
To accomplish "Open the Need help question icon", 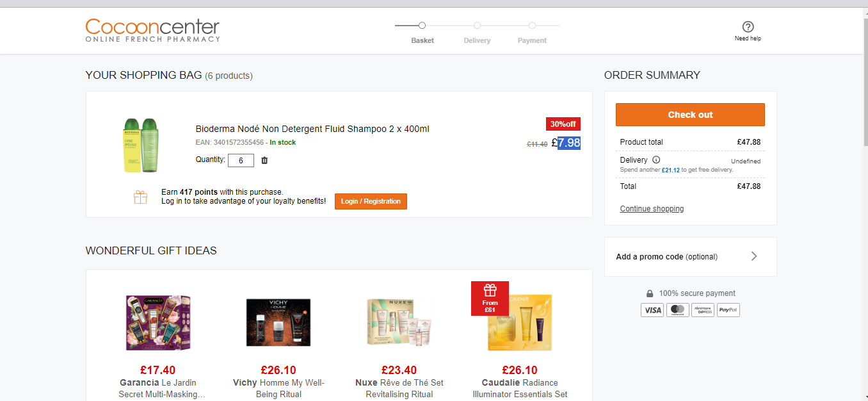I will (x=748, y=27).
